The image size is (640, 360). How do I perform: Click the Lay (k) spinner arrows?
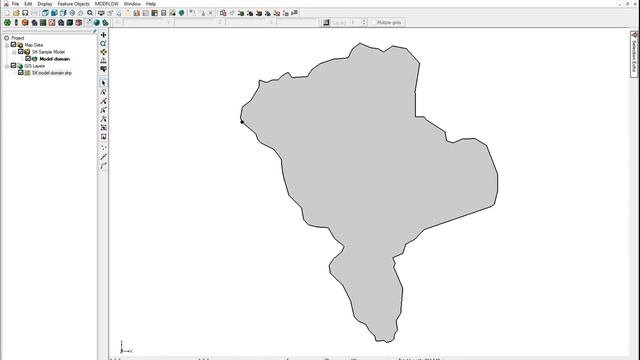[x=364, y=22]
